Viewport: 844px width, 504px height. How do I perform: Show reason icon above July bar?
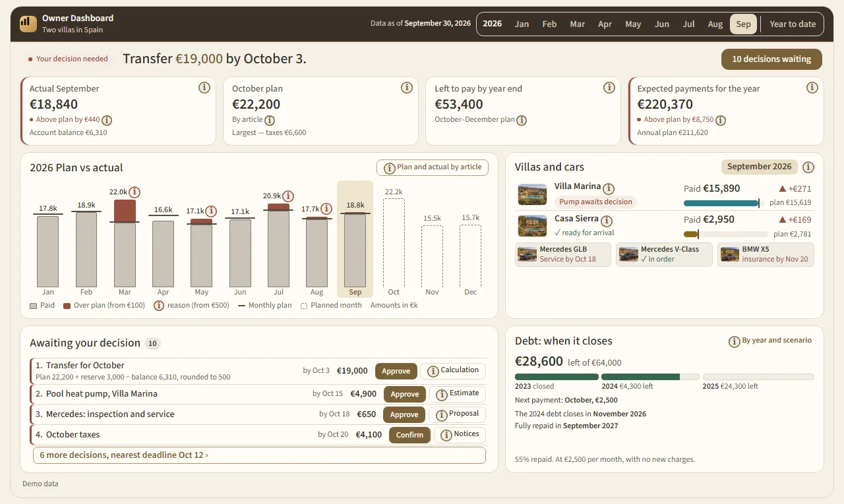tap(288, 196)
